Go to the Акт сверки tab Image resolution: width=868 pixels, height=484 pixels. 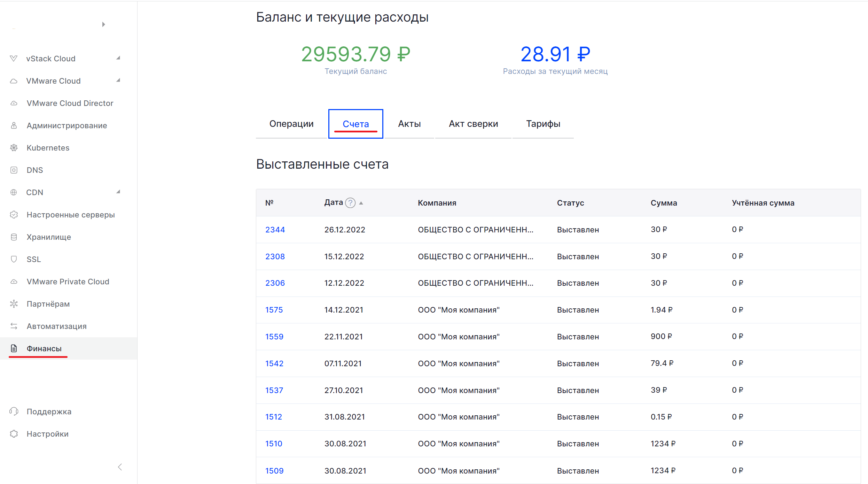click(474, 124)
